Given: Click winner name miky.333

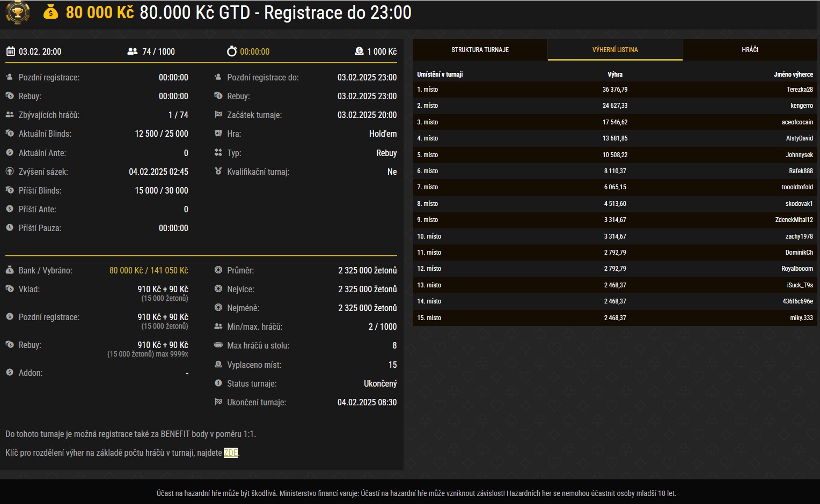Looking at the screenshot, I should (x=801, y=318).
